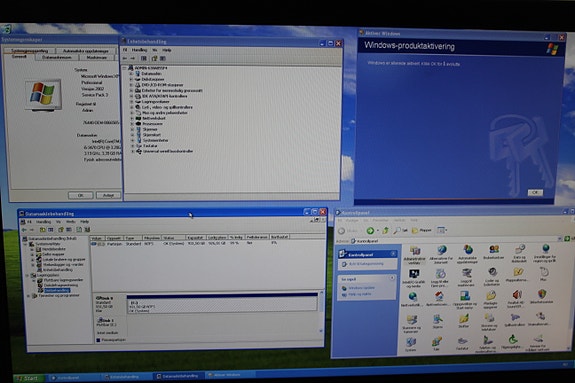Switch to Datamaskinnavn tab in Systemegenskaper

(x=56, y=57)
